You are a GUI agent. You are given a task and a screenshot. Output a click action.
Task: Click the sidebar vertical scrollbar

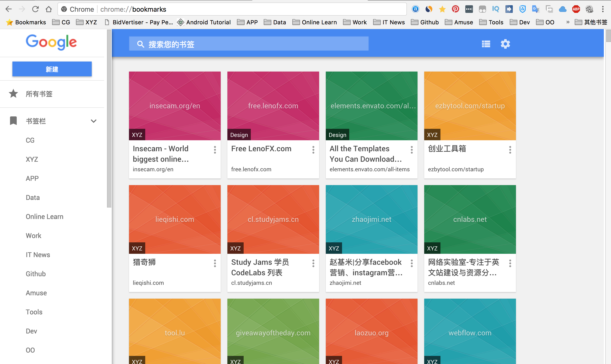point(109,119)
